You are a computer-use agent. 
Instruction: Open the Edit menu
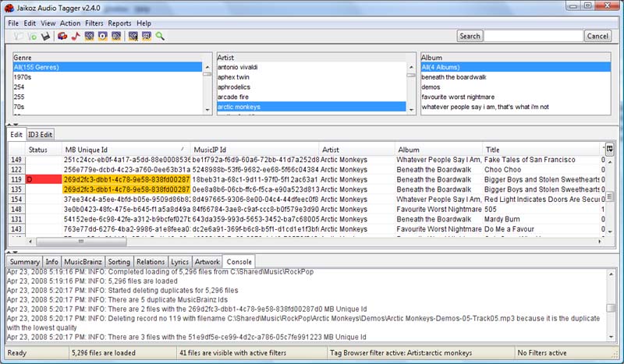click(30, 23)
